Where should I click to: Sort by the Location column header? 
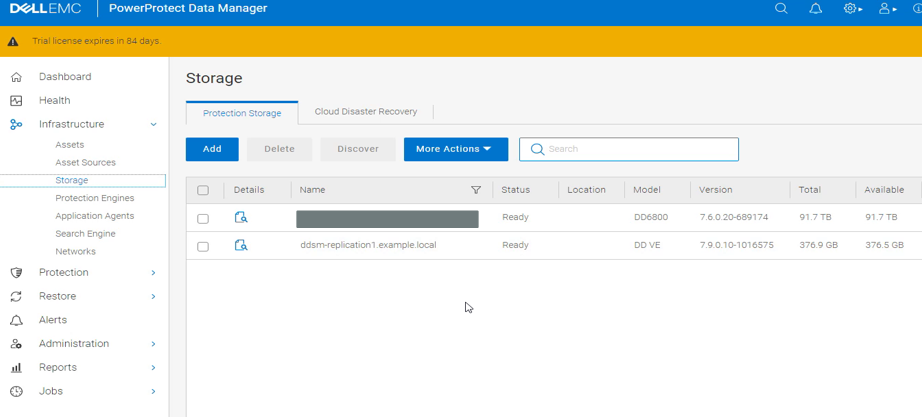(586, 190)
